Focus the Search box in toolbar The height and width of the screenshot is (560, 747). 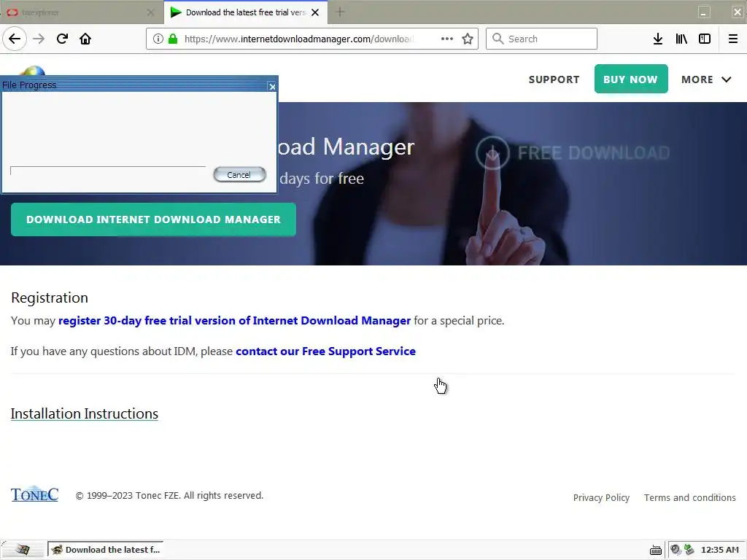coord(541,39)
